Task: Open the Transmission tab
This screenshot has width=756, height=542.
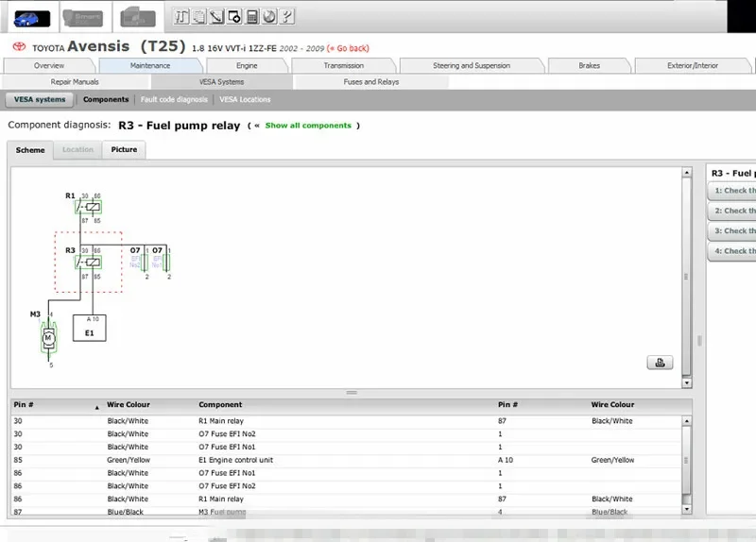Action: pos(344,65)
